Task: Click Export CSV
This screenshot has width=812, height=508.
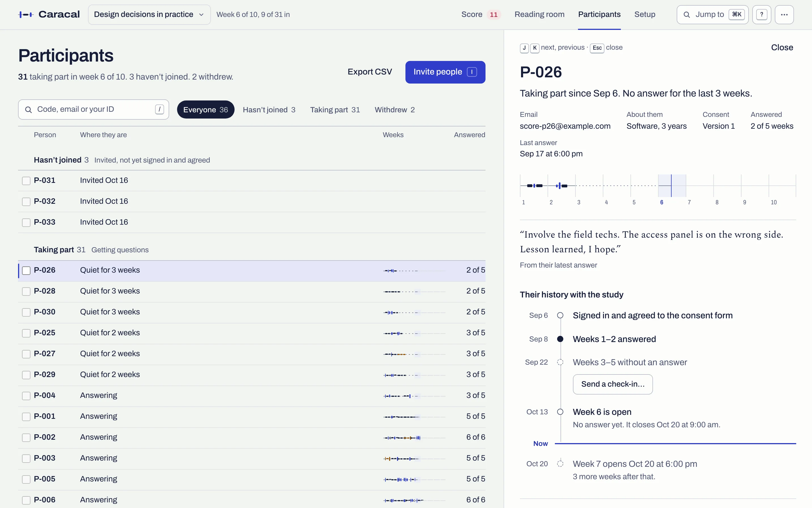Action: [369, 72]
